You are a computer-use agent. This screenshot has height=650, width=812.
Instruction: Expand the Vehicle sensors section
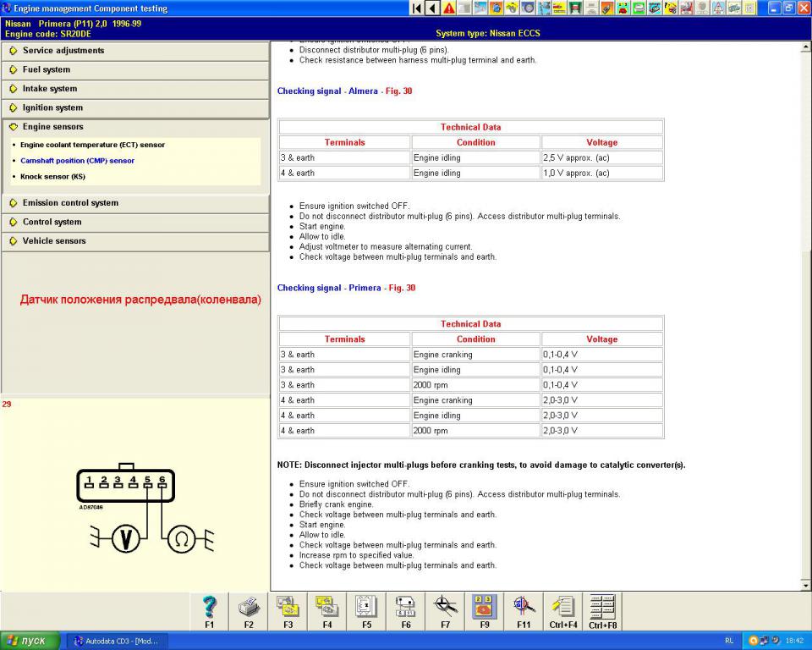[135, 241]
